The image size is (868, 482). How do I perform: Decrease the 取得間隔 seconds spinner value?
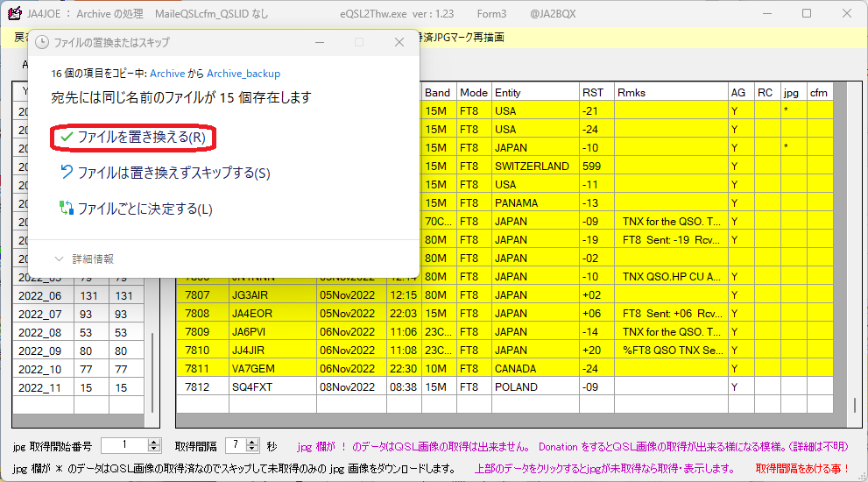tap(252, 448)
